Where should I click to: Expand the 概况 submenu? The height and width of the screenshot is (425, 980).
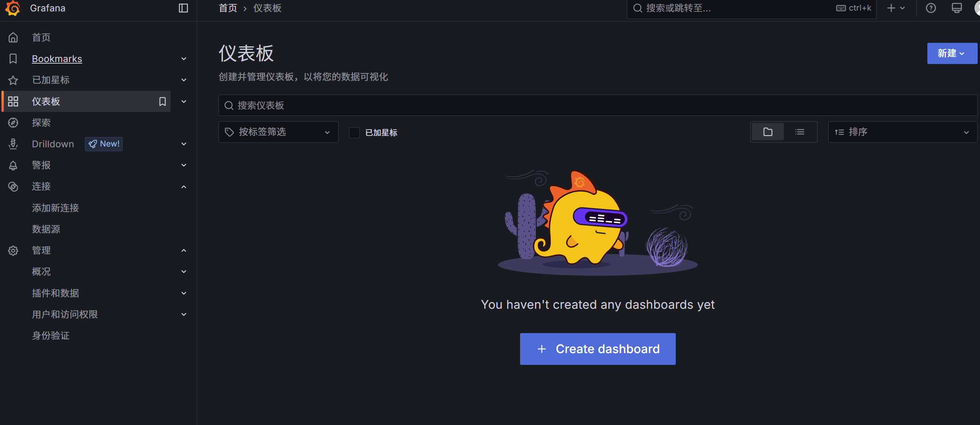[x=184, y=271]
